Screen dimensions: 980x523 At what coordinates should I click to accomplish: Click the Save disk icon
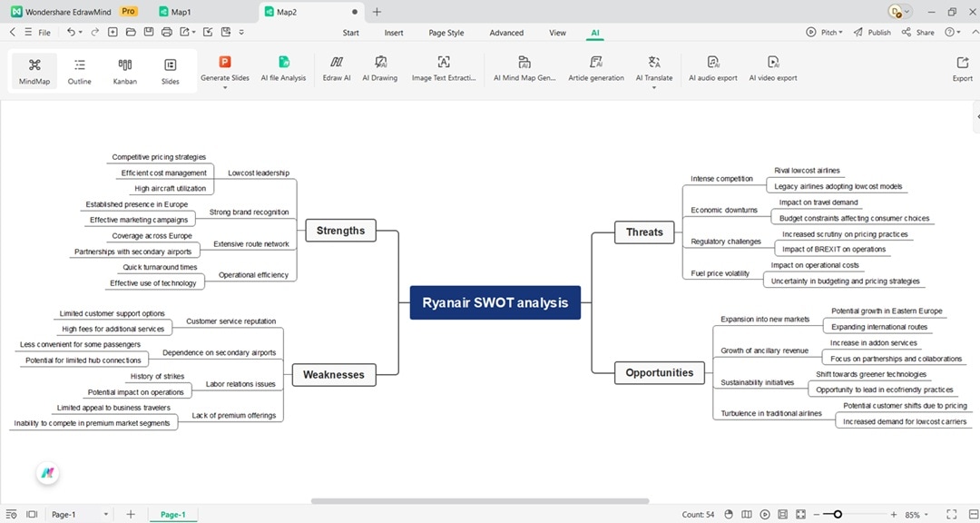coord(149,32)
